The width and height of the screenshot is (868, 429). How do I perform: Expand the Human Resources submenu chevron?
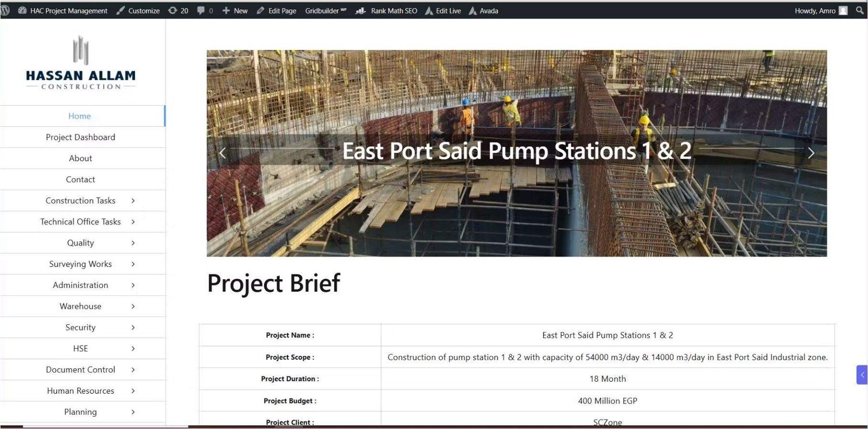(133, 391)
